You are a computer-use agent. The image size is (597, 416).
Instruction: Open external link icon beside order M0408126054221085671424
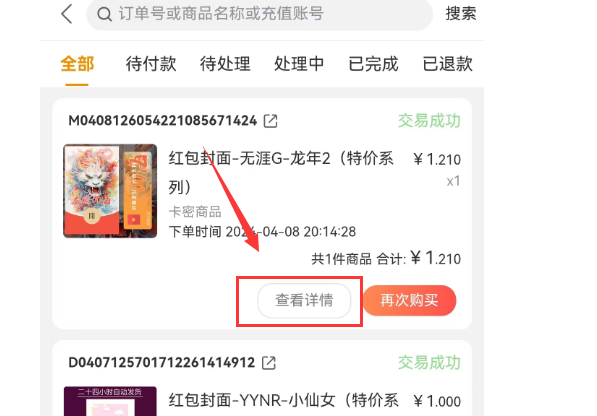(x=271, y=121)
